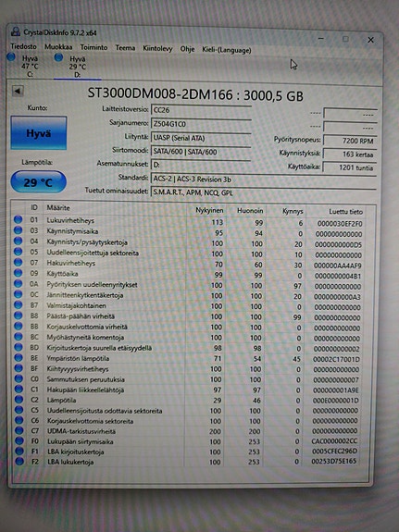Open the Muokkaa menu
The height and width of the screenshot is (532, 399).
58,47
